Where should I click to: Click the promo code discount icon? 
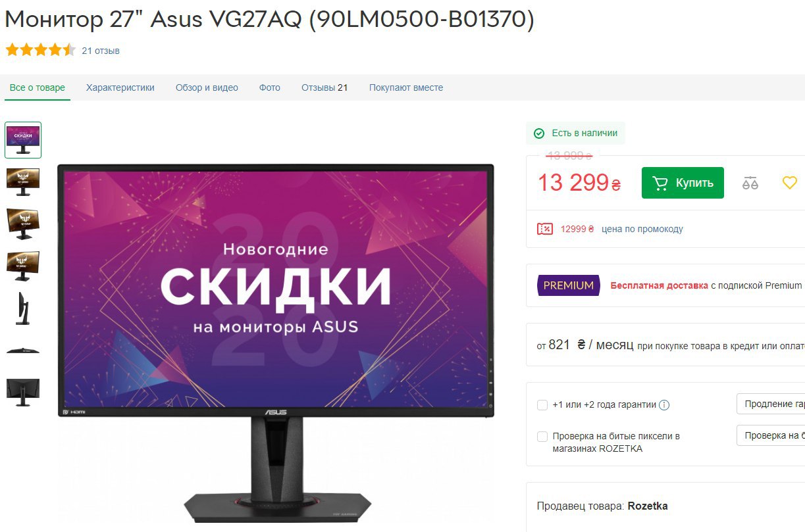point(545,229)
